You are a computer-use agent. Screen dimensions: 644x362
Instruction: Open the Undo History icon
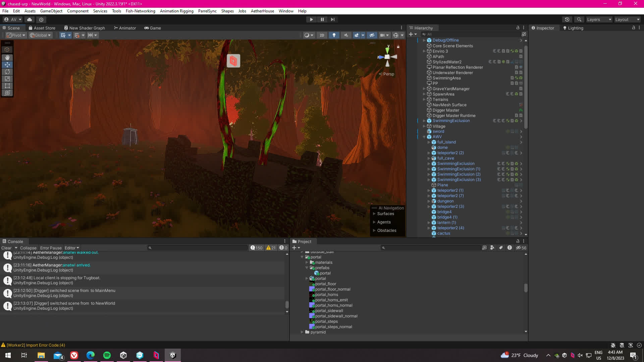click(567, 19)
